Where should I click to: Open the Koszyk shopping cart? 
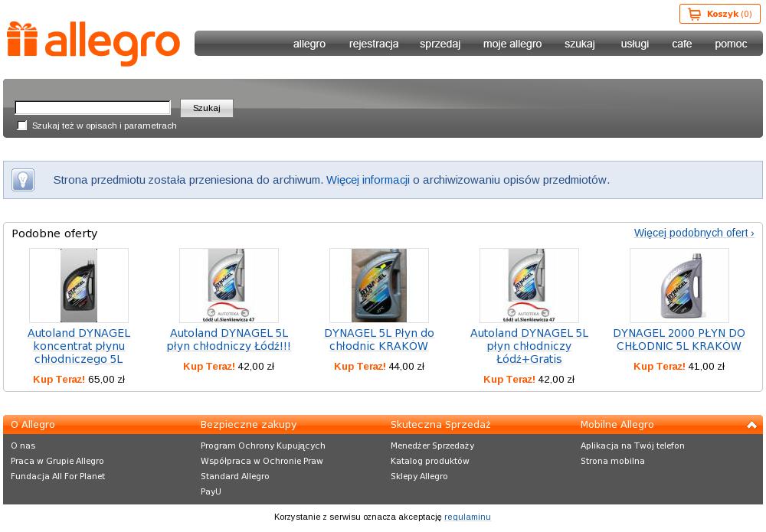tap(719, 14)
